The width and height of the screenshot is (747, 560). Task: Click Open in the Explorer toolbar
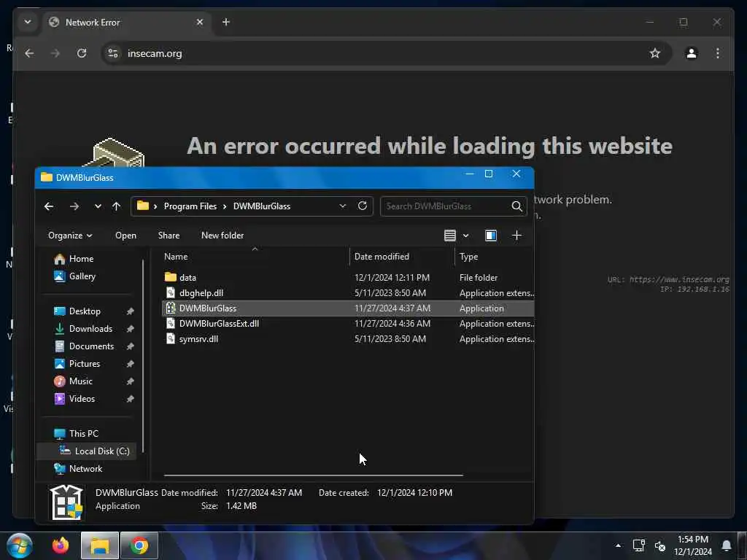(125, 236)
